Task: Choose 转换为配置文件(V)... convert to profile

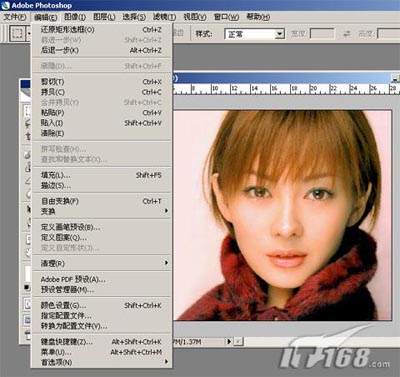Action: pyautogui.click(x=101, y=326)
